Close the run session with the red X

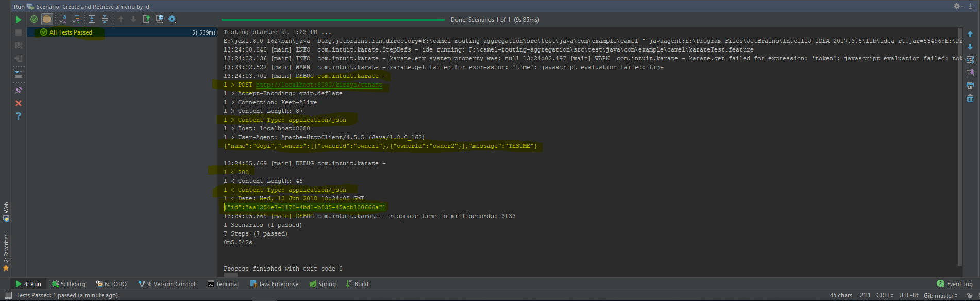[19, 103]
